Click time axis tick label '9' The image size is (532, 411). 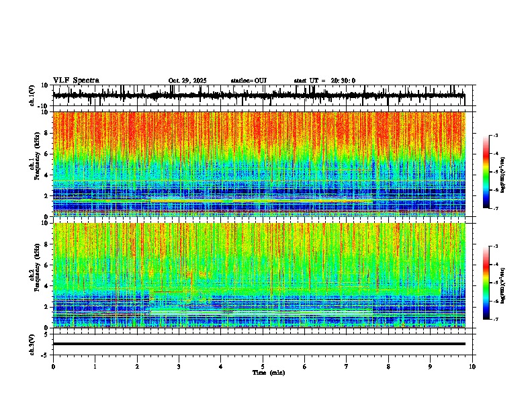[x=430, y=367]
